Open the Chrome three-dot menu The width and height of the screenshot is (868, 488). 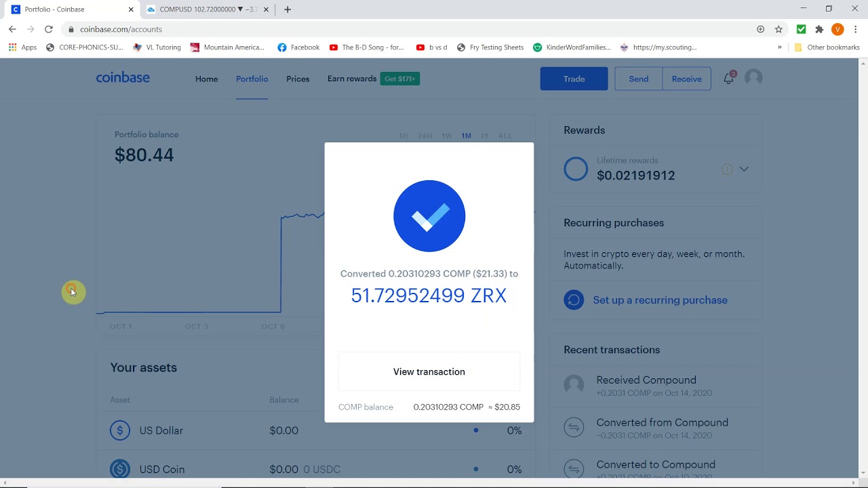coord(856,29)
